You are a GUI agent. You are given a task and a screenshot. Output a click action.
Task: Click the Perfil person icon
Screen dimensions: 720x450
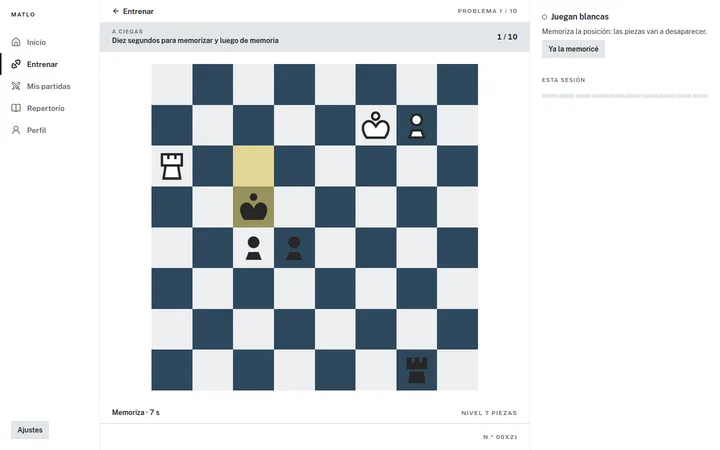[x=16, y=130]
